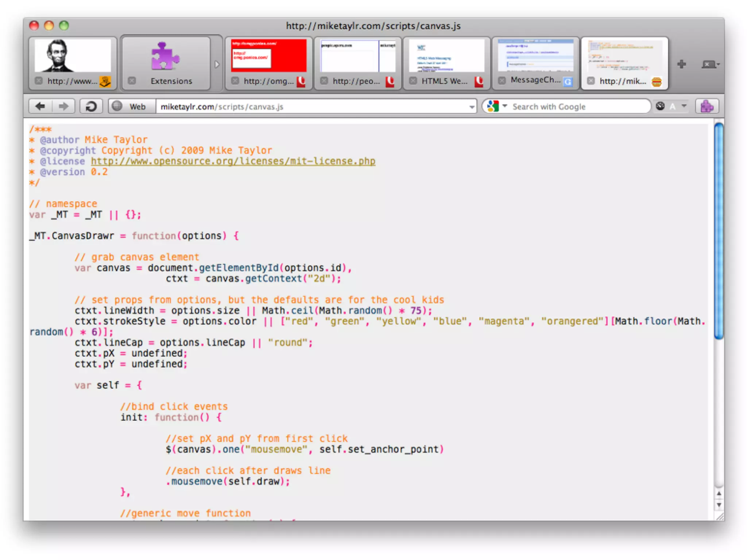Viewport: 747px width, 560px height.
Task: Open the Google search engine dropdown
Action: [504, 106]
